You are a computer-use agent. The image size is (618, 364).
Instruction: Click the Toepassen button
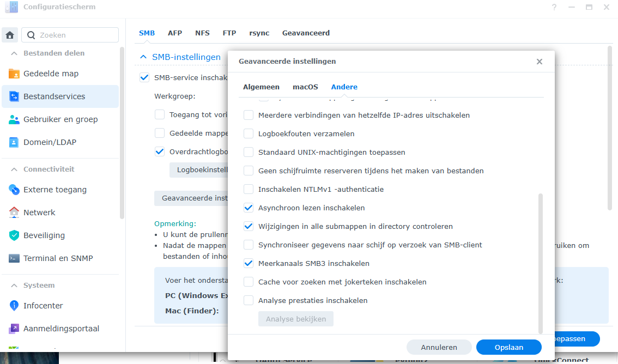577,339
